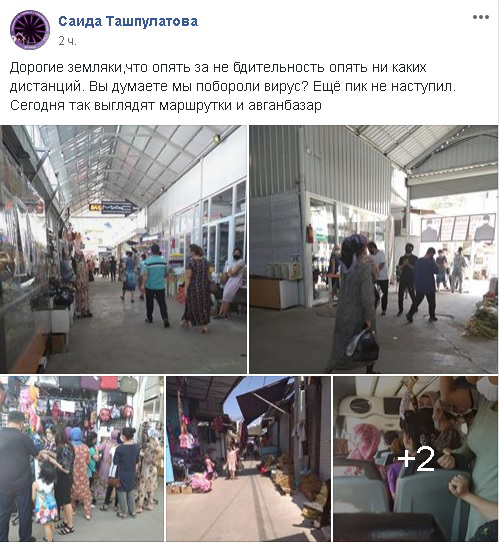Click the pink floral curtain in minibus photo
The height and width of the screenshot is (545, 500).
coord(363,443)
